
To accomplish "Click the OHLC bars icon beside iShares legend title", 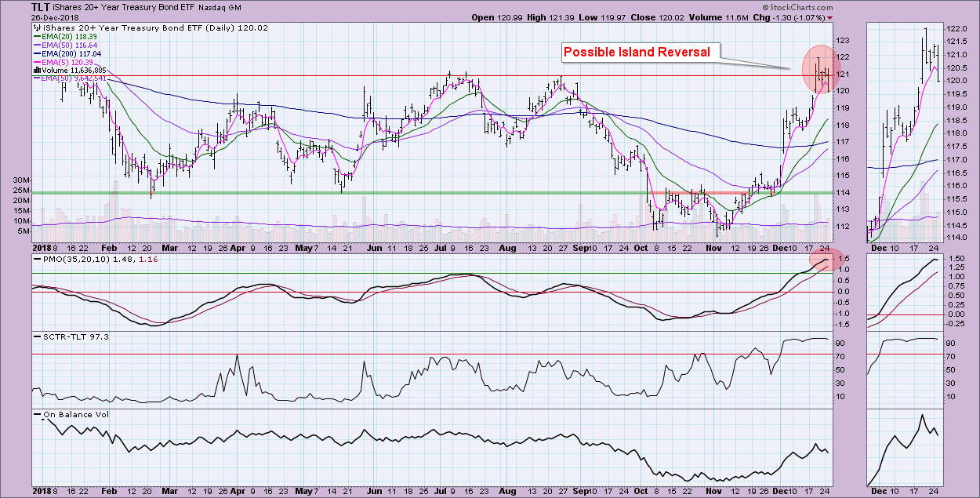I will (36, 28).
